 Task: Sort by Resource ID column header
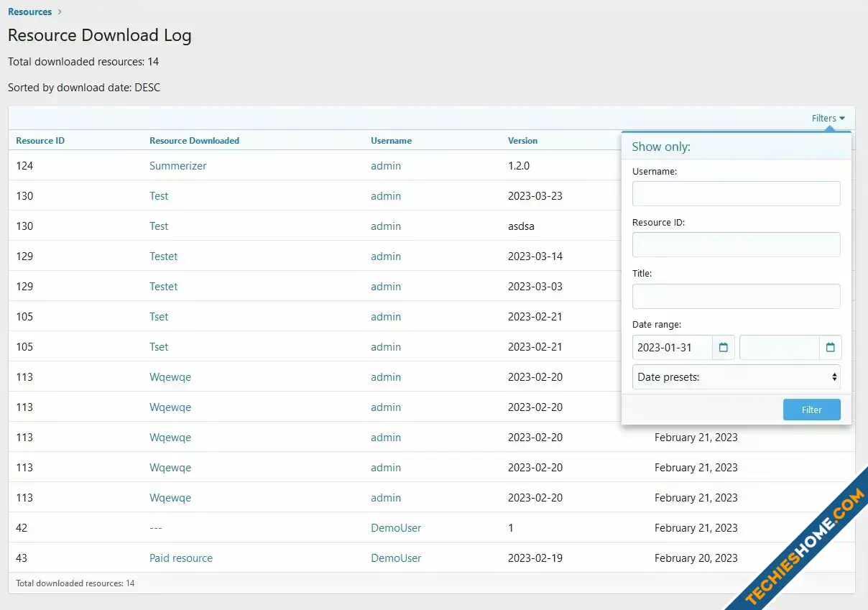(40, 141)
